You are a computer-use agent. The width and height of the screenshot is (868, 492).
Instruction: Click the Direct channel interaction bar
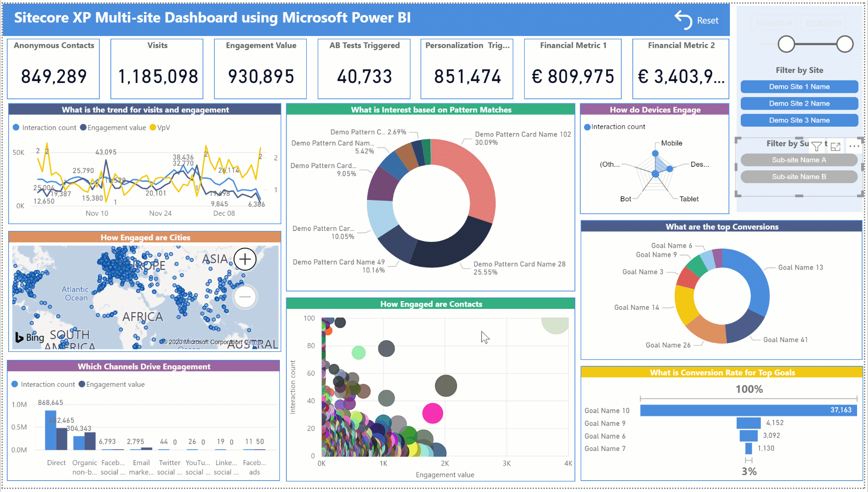(50, 430)
